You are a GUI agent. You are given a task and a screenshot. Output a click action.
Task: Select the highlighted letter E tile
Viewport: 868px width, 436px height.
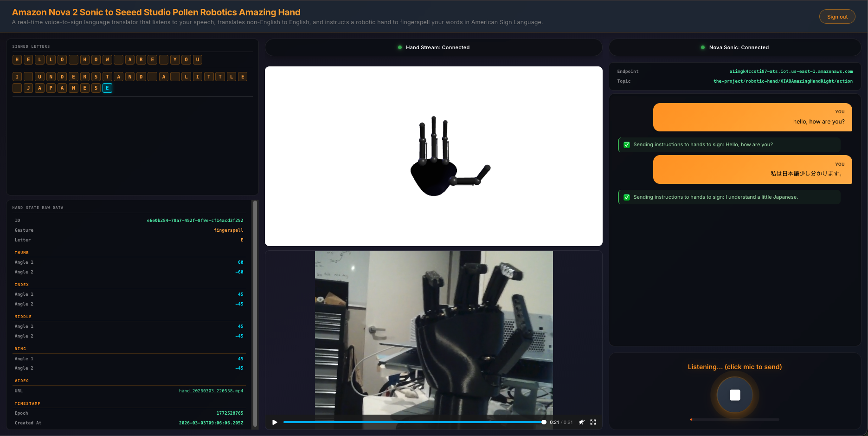pos(107,88)
